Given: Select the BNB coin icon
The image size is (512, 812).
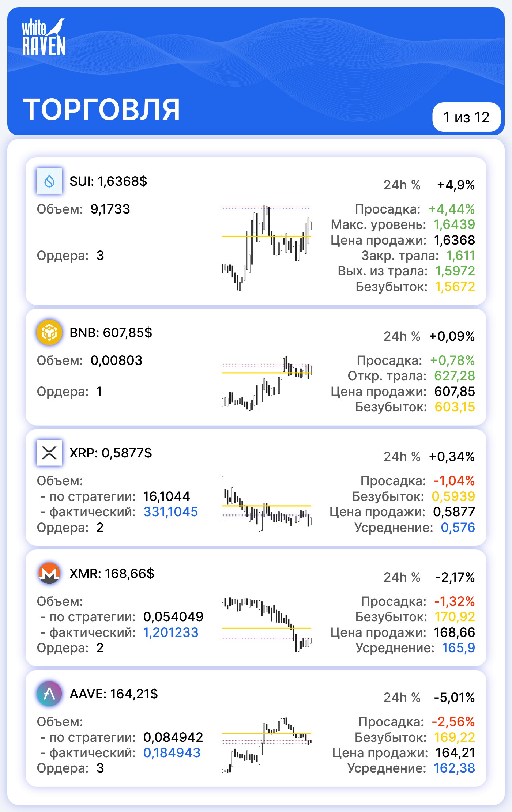Looking at the screenshot, I should (x=49, y=332).
